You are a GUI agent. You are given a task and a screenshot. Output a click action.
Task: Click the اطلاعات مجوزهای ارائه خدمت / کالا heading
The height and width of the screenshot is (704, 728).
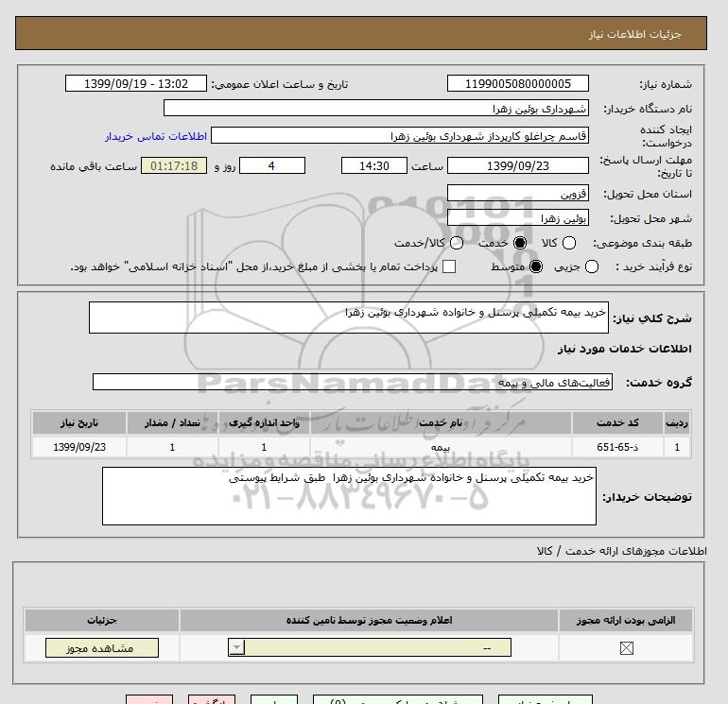coord(622,551)
